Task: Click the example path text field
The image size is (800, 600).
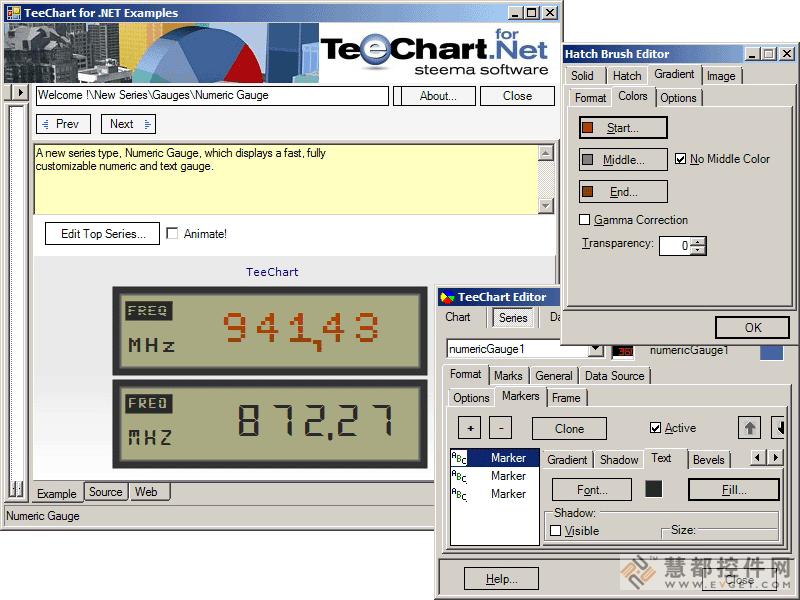Action: (x=212, y=95)
